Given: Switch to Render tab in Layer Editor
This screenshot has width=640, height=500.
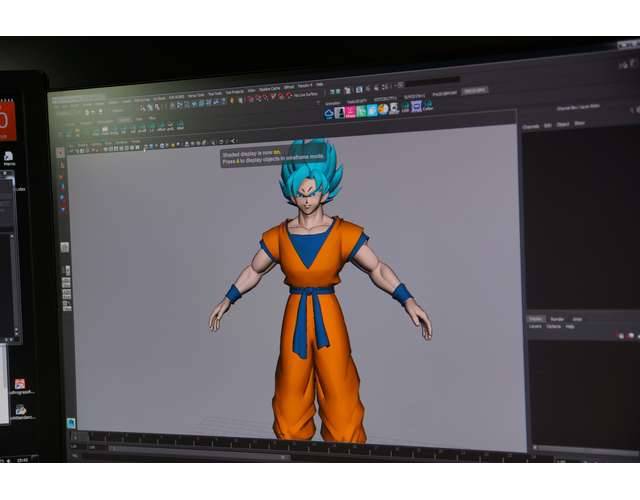Looking at the screenshot, I should pos(557,319).
